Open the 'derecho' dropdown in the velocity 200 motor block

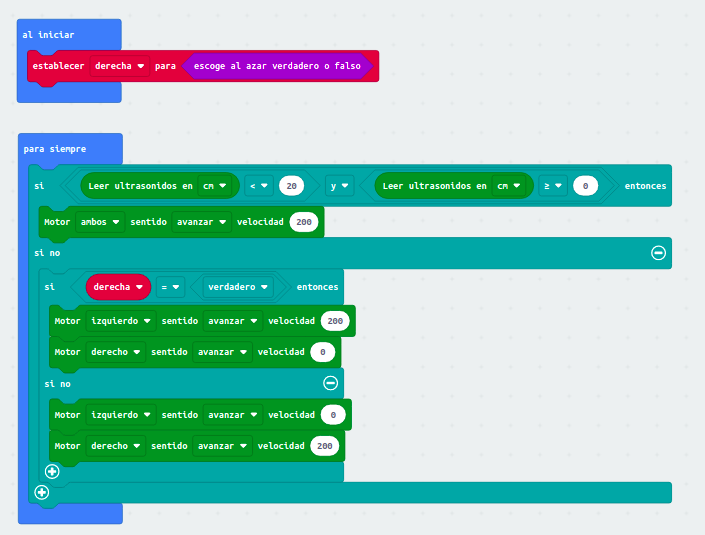tap(116, 446)
